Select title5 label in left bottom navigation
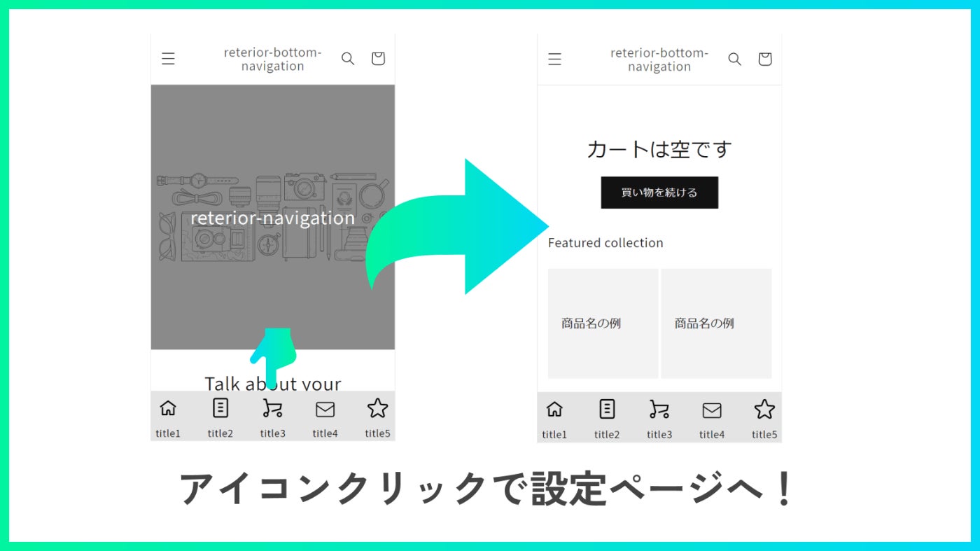Image resolution: width=980 pixels, height=551 pixels. [x=377, y=433]
